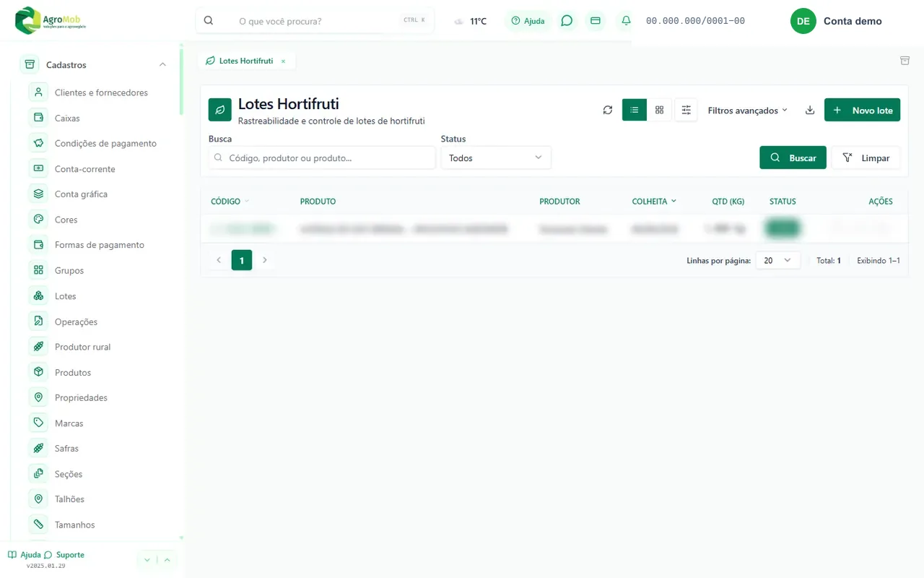Viewport: 924px width, 578px height.
Task: Expand Filtros avançados dropdown
Action: 747,111
